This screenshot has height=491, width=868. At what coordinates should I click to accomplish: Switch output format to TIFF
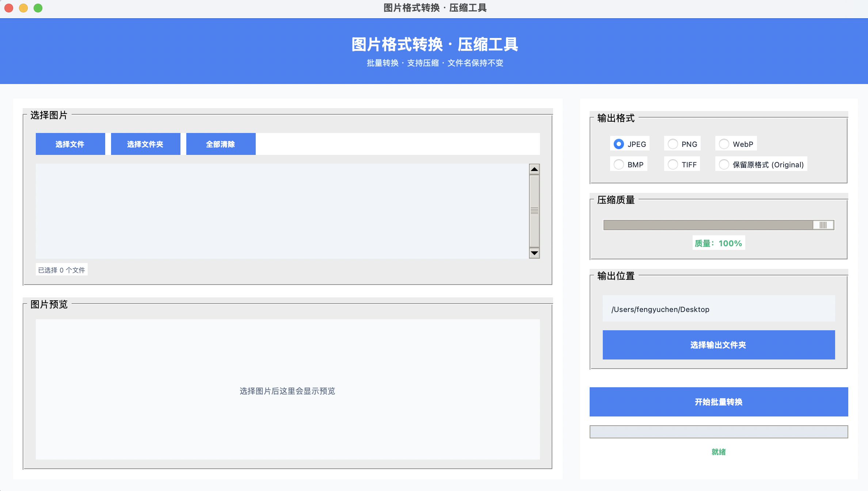(x=673, y=164)
